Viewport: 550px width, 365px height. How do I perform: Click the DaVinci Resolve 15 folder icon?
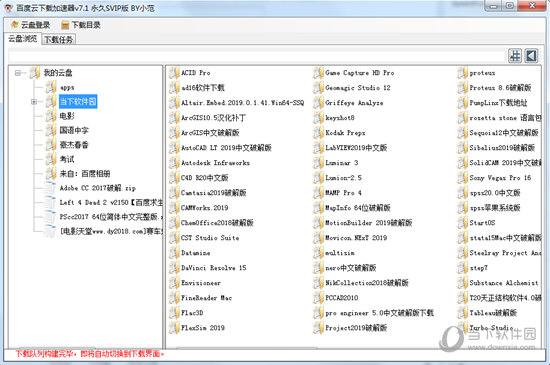[174, 268]
